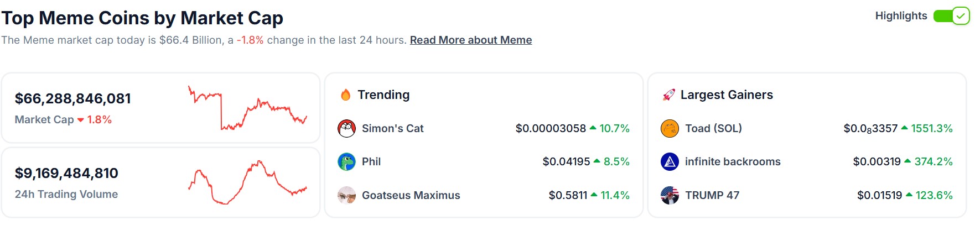
Task: Select the TRUMP 47 coin name
Action: (x=712, y=195)
